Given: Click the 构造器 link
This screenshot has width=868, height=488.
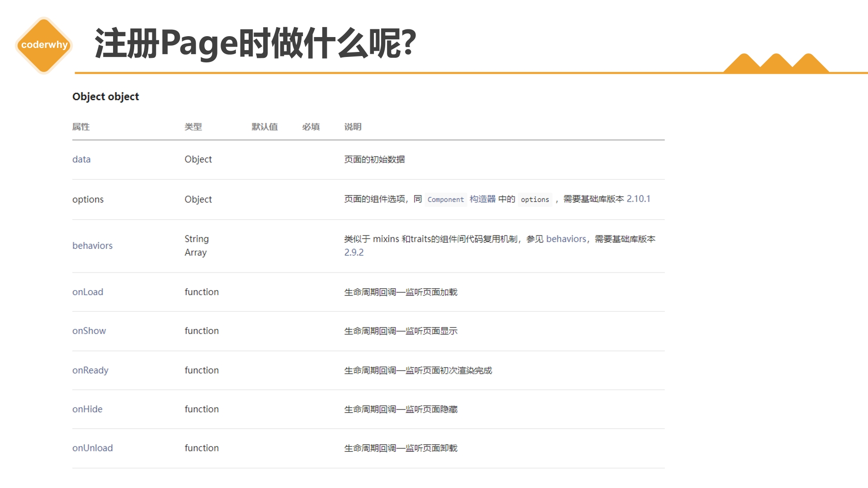Looking at the screenshot, I should click(x=482, y=199).
